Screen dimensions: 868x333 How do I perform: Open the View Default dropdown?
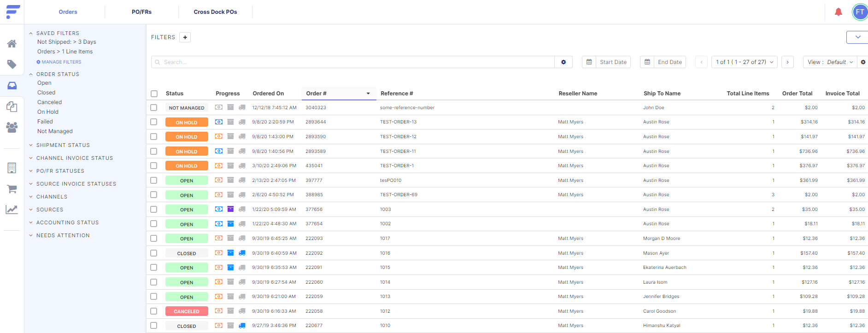click(x=831, y=62)
